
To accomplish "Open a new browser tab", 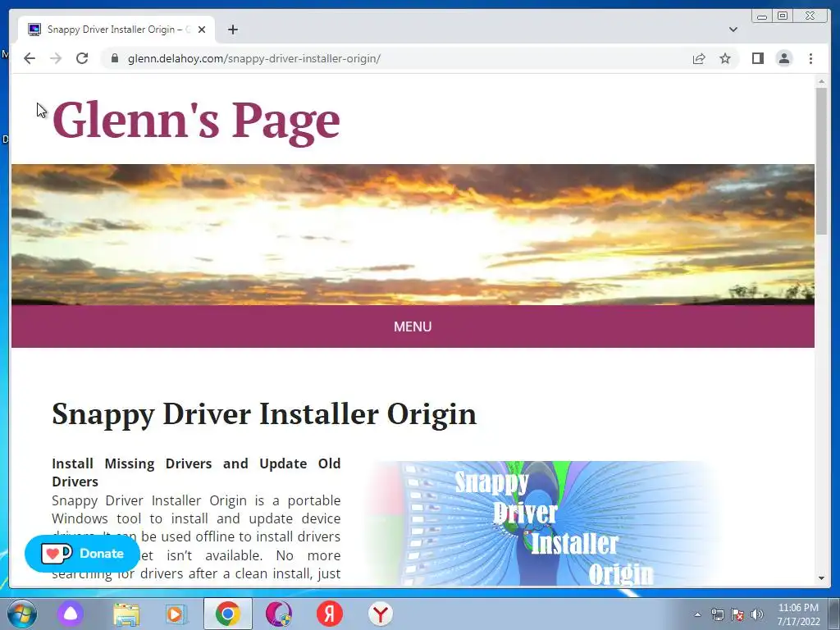I will point(232,30).
